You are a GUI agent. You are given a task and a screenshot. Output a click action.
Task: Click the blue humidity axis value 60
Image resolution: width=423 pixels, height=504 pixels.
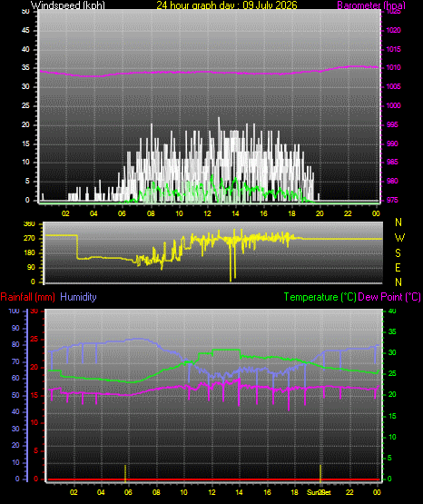point(15,378)
